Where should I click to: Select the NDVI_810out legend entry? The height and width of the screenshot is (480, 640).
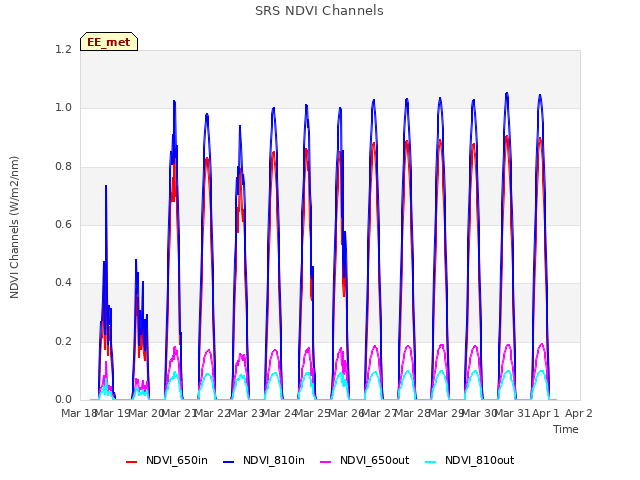[x=469, y=460]
